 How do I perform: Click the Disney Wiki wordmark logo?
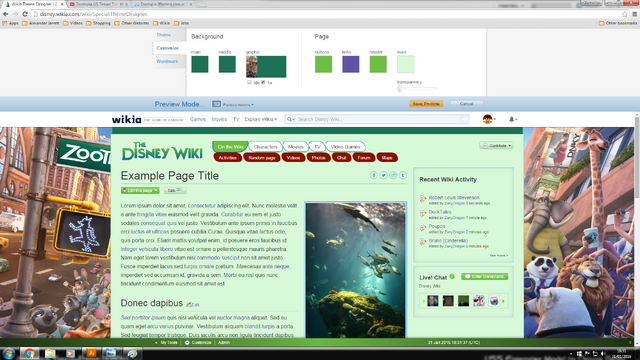point(162,151)
